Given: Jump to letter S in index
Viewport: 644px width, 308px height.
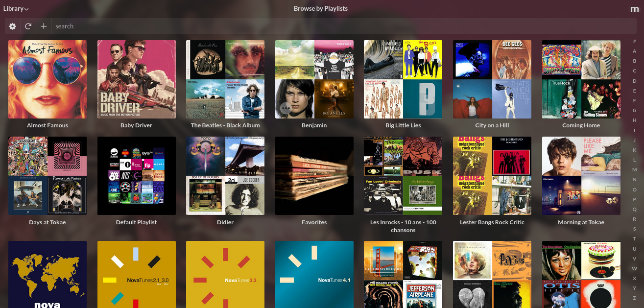Looking at the screenshot, I should (x=635, y=229).
